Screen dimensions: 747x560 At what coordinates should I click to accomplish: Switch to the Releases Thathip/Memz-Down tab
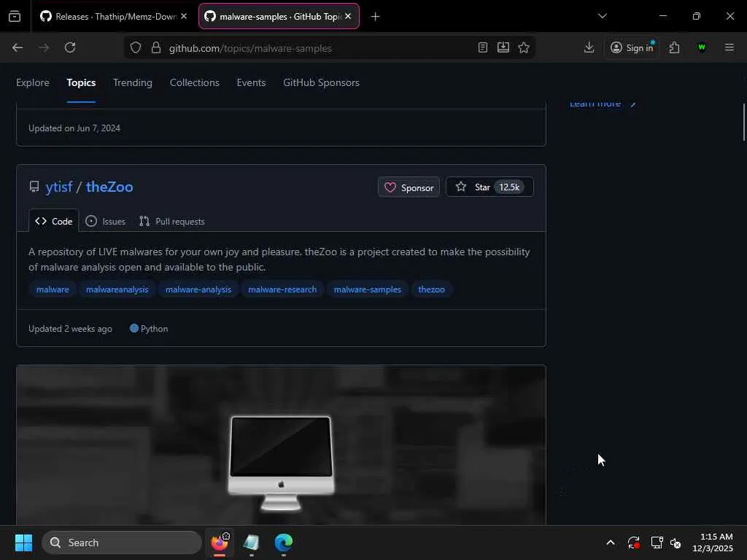(113, 17)
